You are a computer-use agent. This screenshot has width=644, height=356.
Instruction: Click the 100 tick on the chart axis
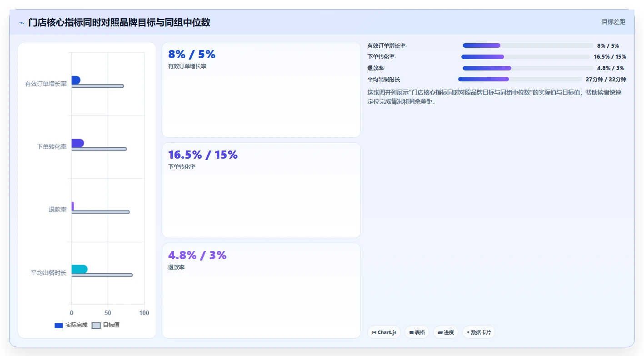coord(144,313)
